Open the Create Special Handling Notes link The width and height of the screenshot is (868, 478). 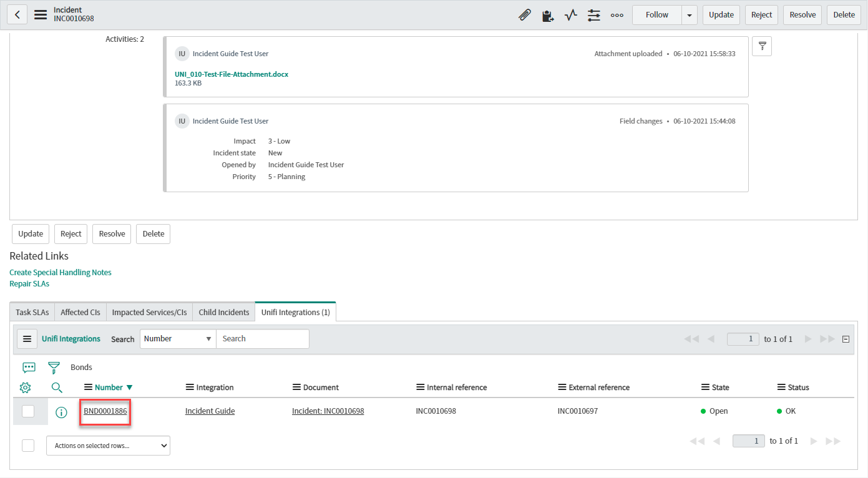pos(61,273)
